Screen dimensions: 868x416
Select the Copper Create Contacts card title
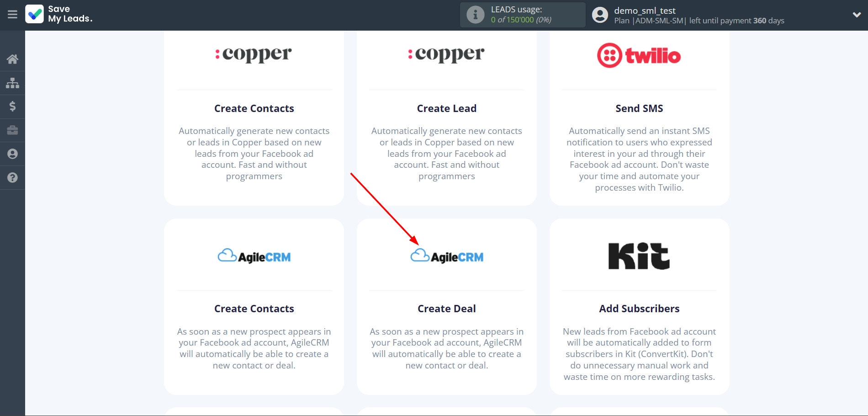[254, 108]
